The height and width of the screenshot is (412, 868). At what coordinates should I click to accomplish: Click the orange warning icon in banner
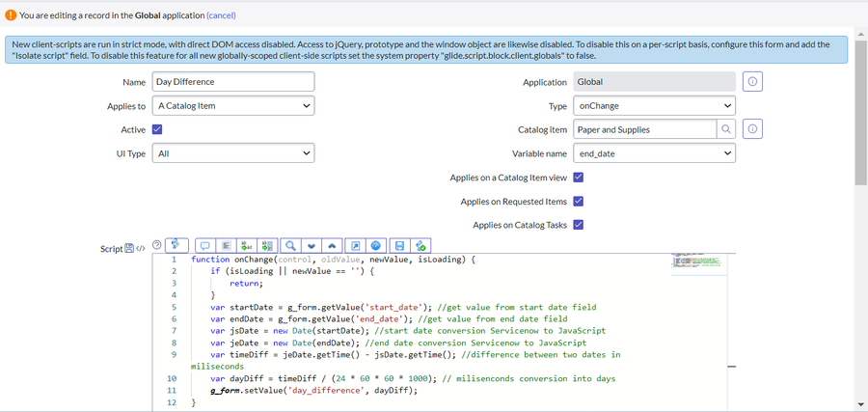tap(11, 15)
